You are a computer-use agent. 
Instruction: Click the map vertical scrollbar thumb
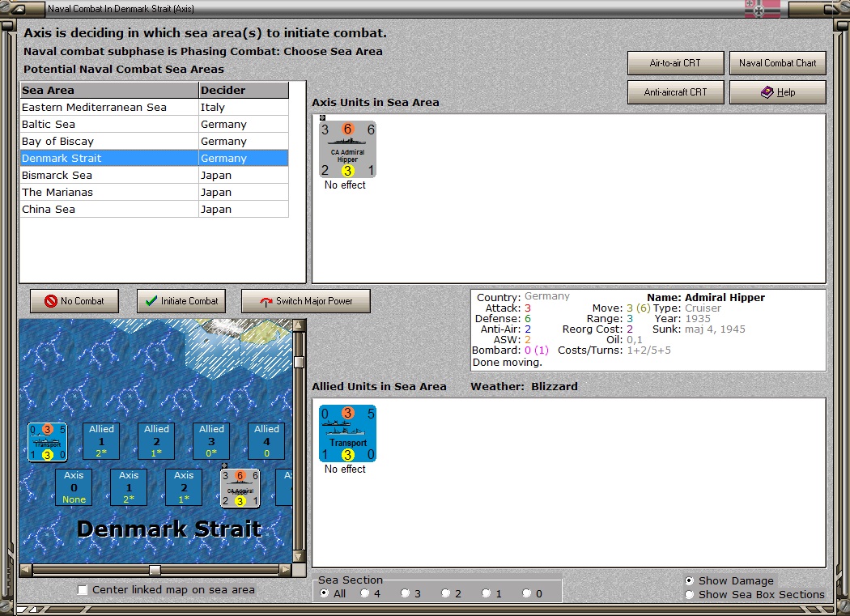pyautogui.click(x=299, y=362)
